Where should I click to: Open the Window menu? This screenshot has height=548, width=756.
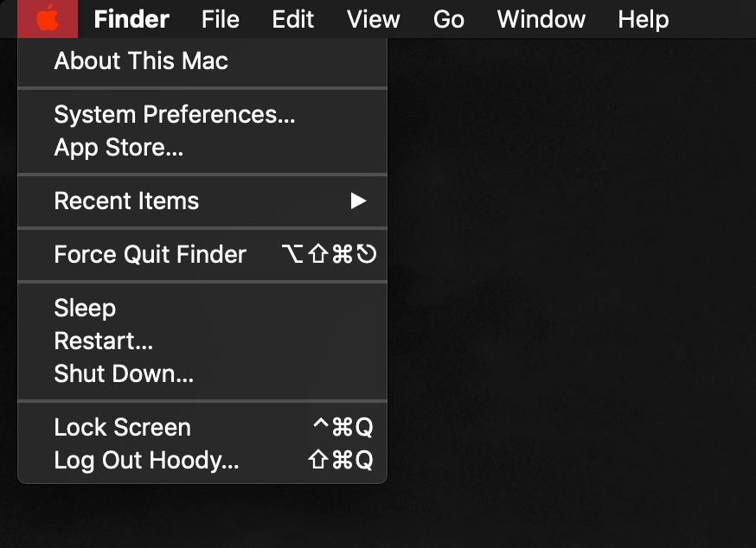pos(541,19)
